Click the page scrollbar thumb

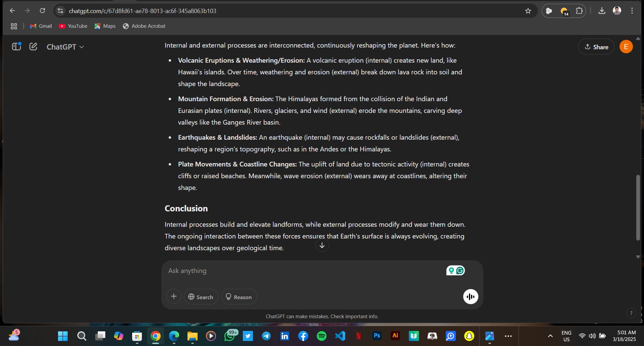tap(638, 208)
